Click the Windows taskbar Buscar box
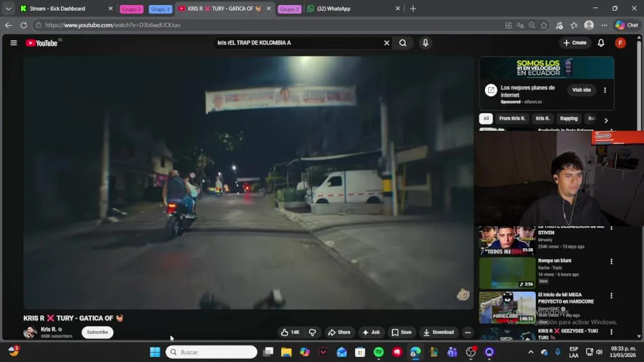Screen dimensions: 644x362 [211, 352]
